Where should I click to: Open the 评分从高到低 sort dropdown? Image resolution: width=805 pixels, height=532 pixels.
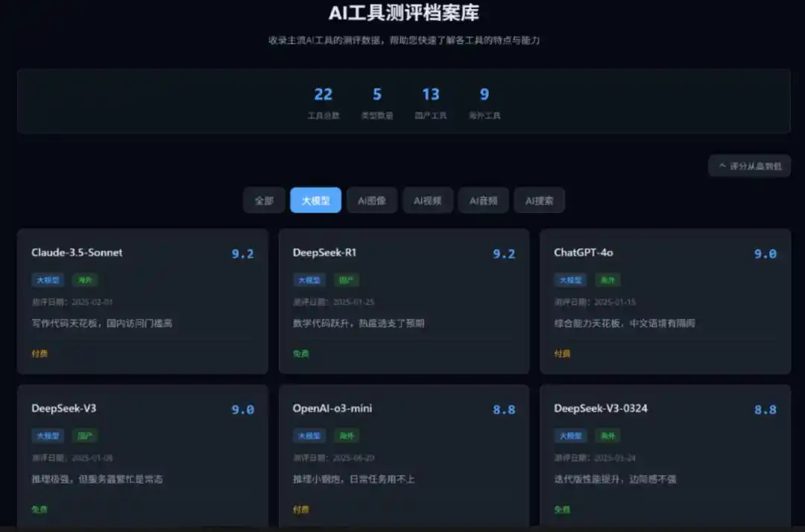click(x=749, y=165)
